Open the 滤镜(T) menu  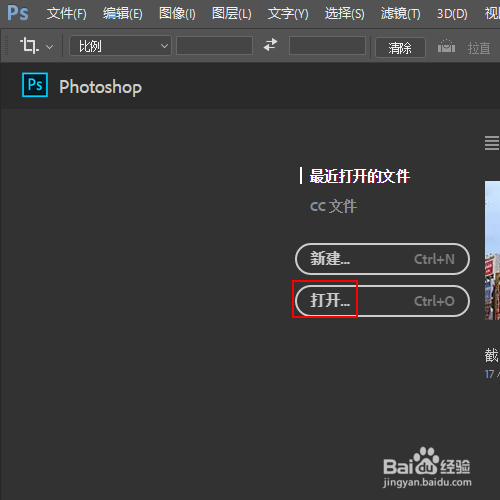(400, 14)
